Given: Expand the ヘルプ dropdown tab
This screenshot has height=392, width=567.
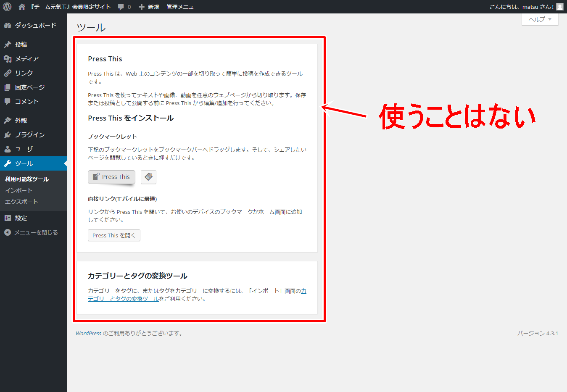Looking at the screenshot, I should point(540,19).
